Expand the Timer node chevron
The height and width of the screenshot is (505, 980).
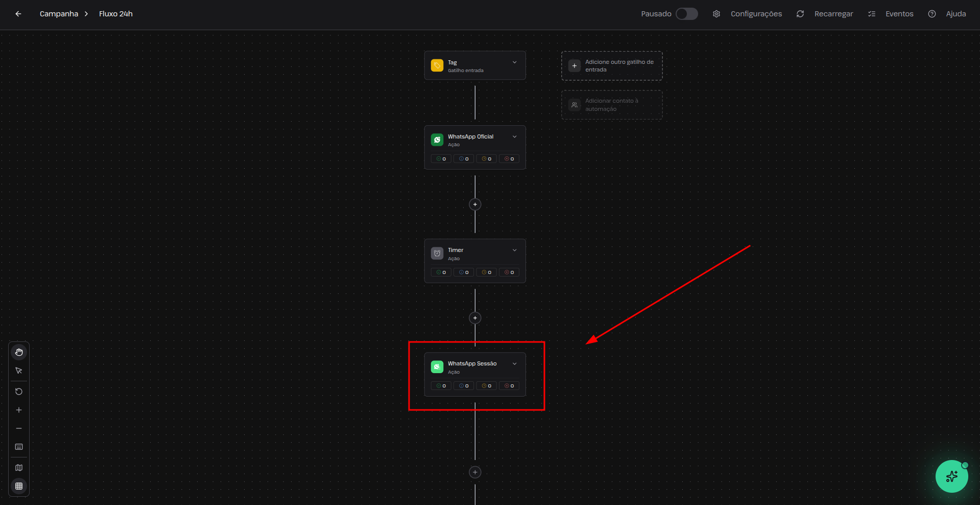(x=514, y=250)
